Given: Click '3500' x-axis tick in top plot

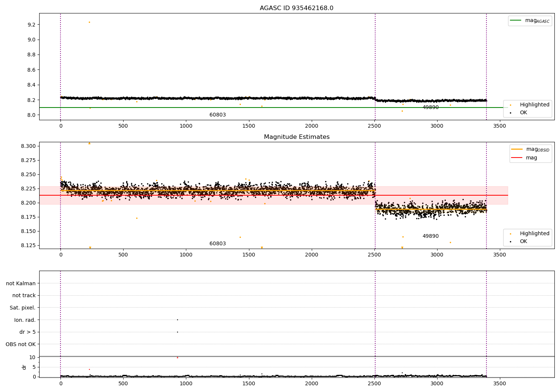Looking at the screenshot, I should [500, 126].
